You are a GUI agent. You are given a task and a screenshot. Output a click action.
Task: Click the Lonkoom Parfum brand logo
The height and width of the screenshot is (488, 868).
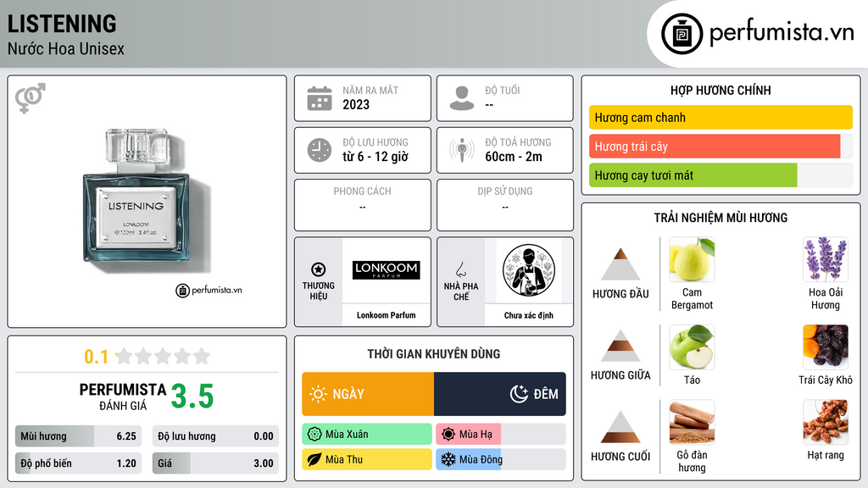point(386,269)
